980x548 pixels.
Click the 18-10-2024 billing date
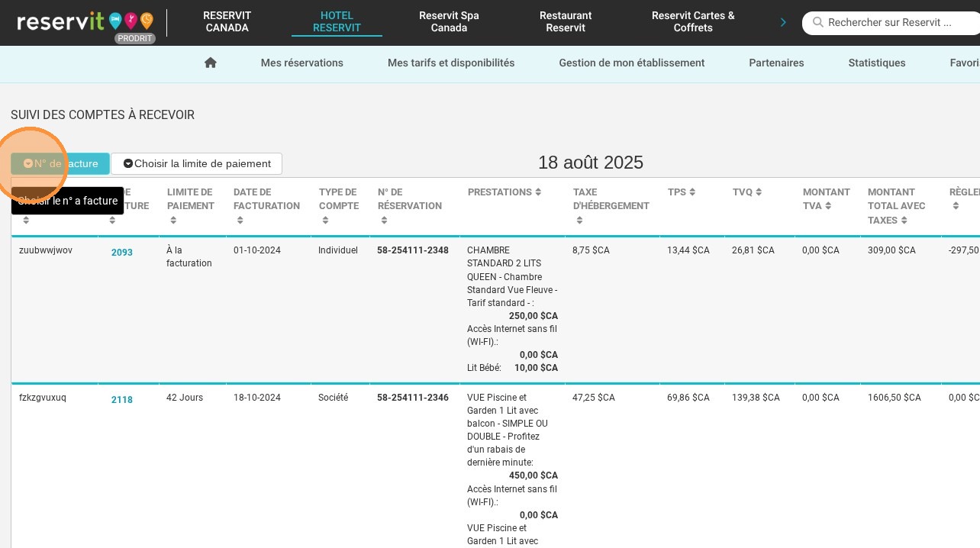(257, 398)
